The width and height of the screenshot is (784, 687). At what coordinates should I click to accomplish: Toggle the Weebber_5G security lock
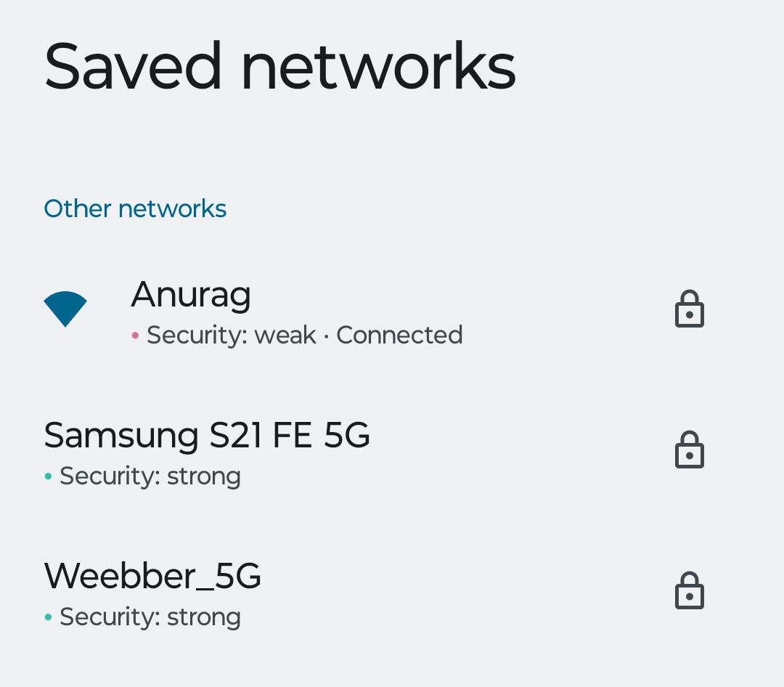click(x=689, y=589)
